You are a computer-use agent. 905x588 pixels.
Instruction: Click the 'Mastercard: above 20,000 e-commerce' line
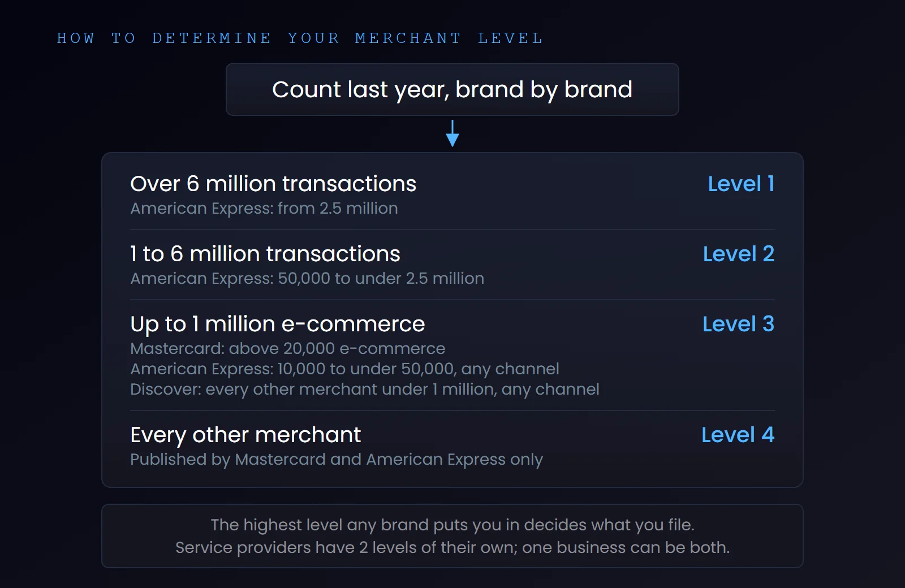(x=288, y=348)
